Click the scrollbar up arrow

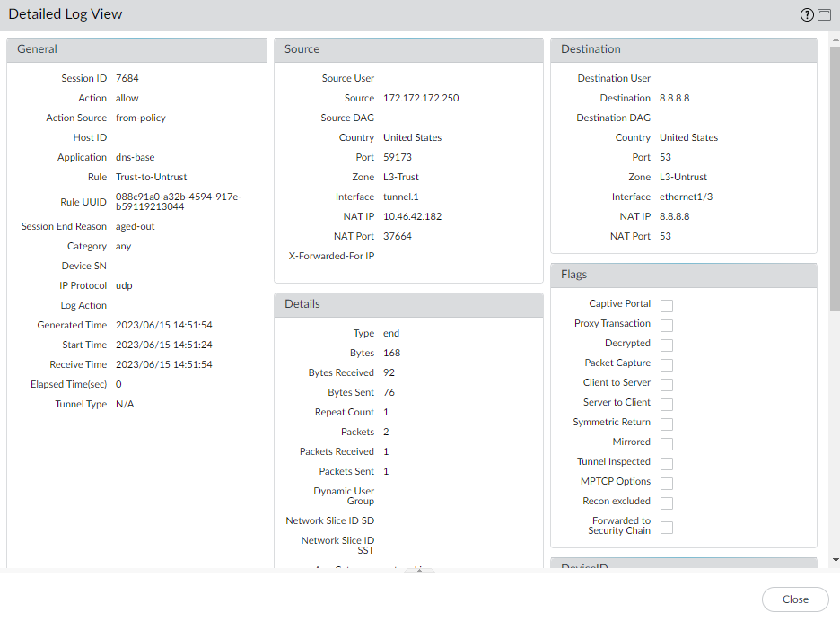click(835, 40)
